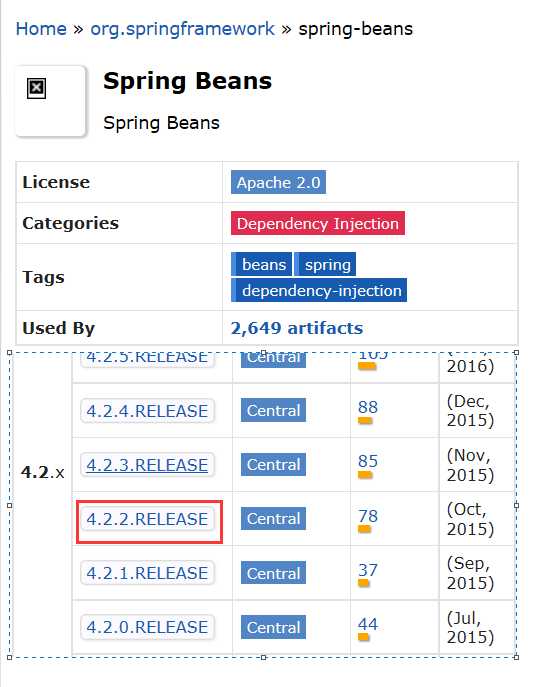
Task: Open version 4.2.2.RELEASE
Action: [x=147, y=519]
